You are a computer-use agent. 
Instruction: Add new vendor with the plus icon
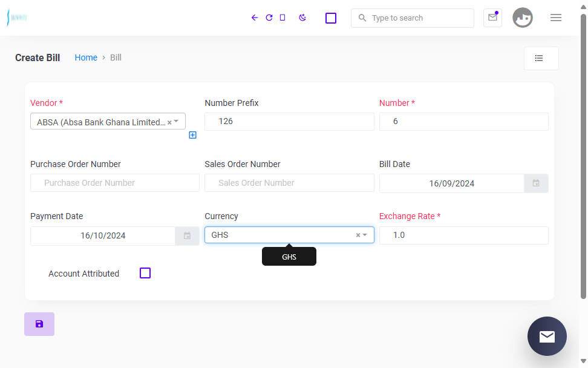coord(192,135)
